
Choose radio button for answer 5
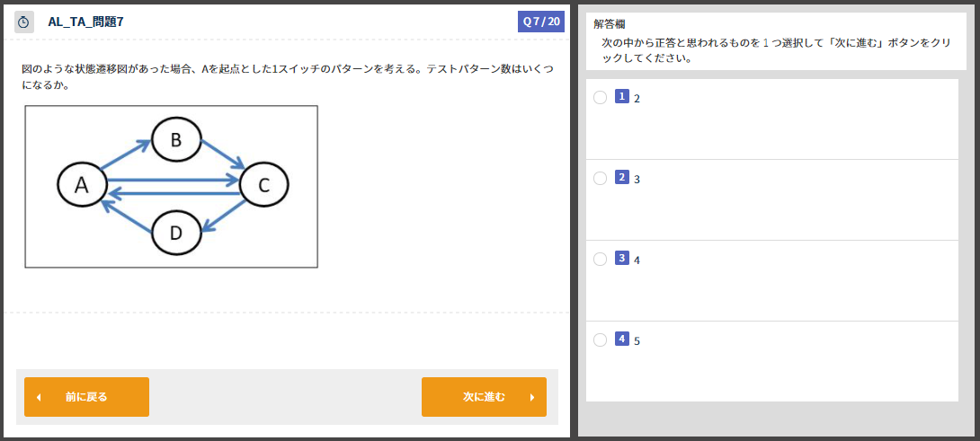click(x=600, y=340)
